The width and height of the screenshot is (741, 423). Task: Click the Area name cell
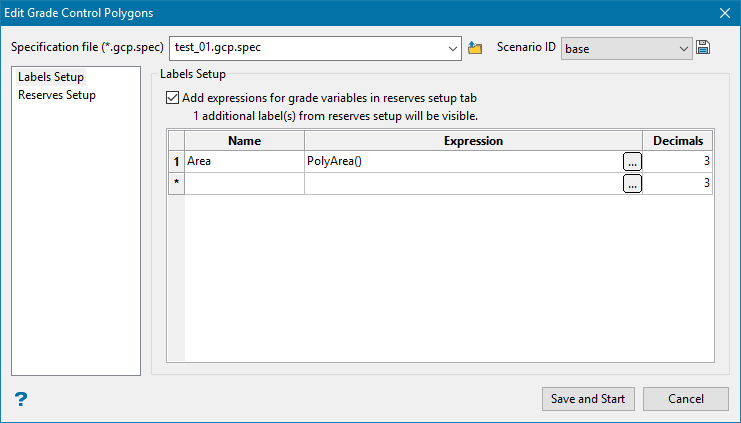click(x=244, y=160)
